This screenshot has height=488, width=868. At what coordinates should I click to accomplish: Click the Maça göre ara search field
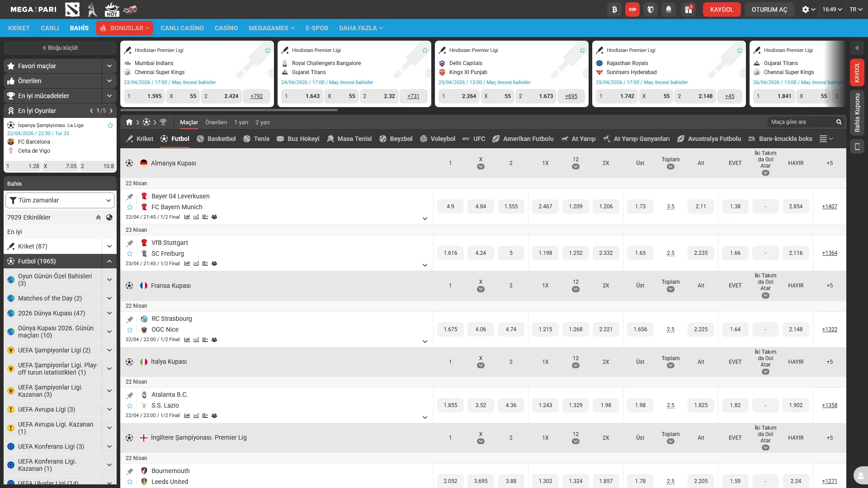click(x=801, y=122)
